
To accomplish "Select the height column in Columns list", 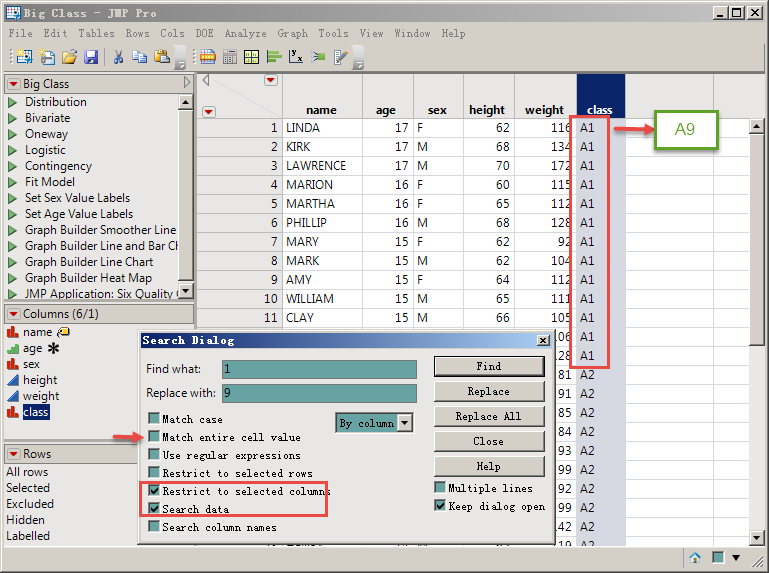I will pos(40,380).
